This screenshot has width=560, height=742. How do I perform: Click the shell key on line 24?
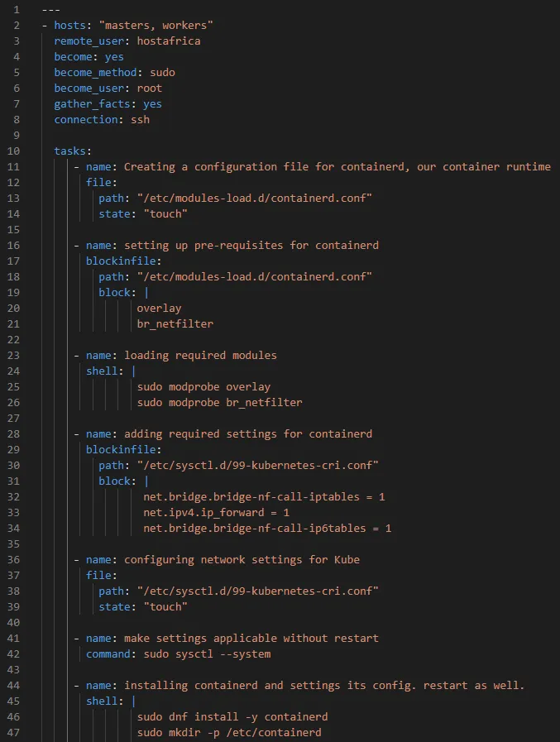pyautogui.click(x=102, y=371)
